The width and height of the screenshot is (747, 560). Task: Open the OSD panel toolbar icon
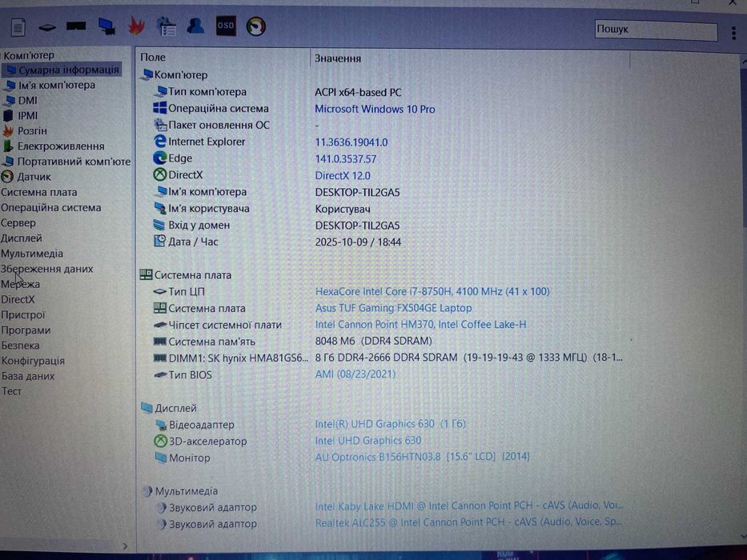pos(226,26)
